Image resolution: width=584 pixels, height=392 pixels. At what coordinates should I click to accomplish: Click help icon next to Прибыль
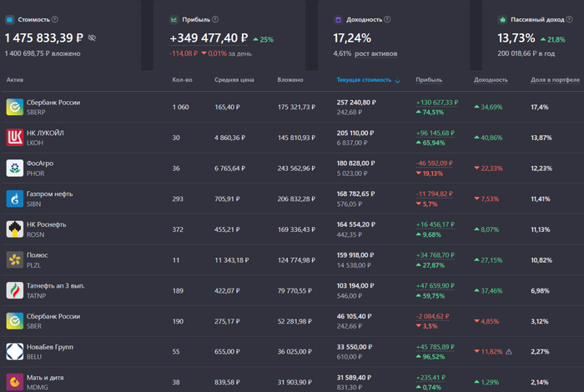tap(215, 18)
